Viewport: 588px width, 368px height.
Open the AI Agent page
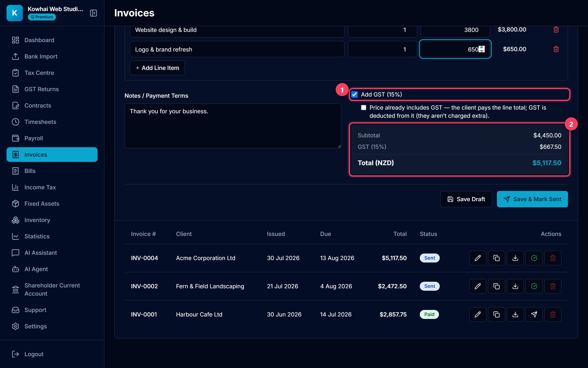[x=52, y=269]
